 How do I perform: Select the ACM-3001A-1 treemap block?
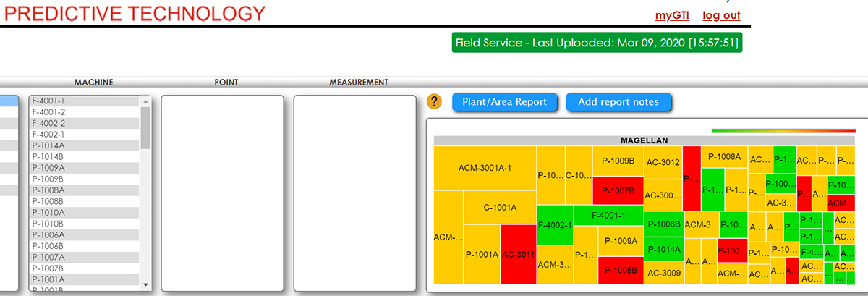pos(485,168)
